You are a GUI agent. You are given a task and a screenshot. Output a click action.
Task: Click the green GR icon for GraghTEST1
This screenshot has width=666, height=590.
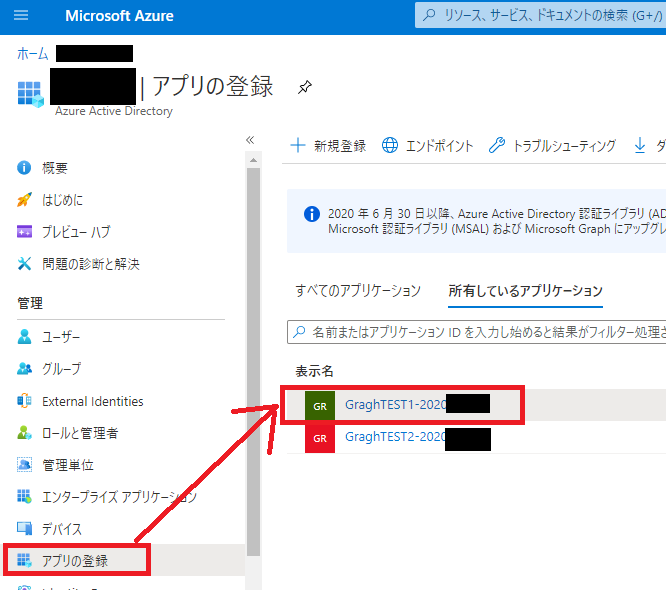pos(320,406)
